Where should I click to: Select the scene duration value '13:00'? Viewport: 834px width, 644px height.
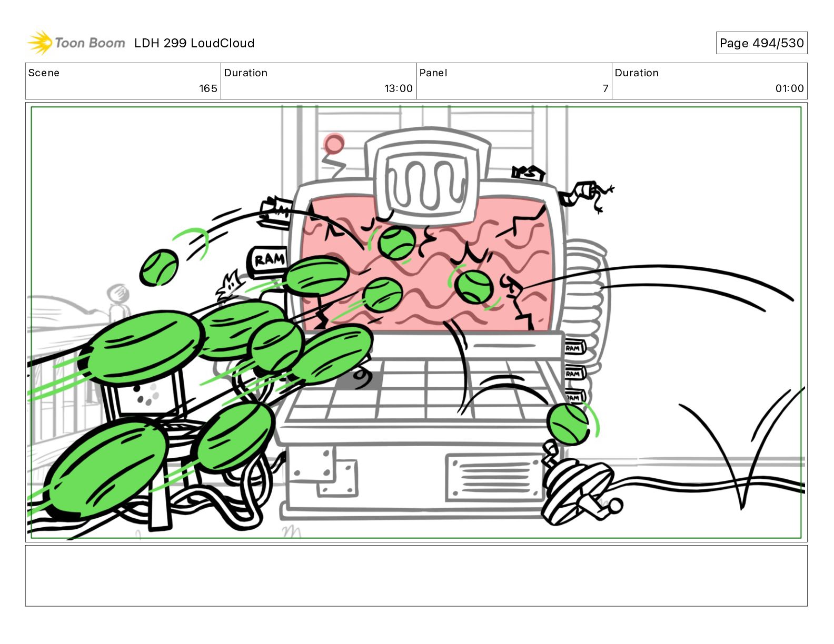pyautogui.click(x=399, y=88)
